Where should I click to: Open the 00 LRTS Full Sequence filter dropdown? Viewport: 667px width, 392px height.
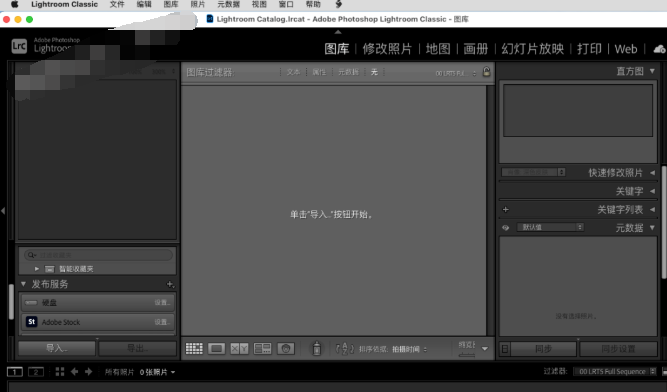pyautogui.click(x=615, y=372)
